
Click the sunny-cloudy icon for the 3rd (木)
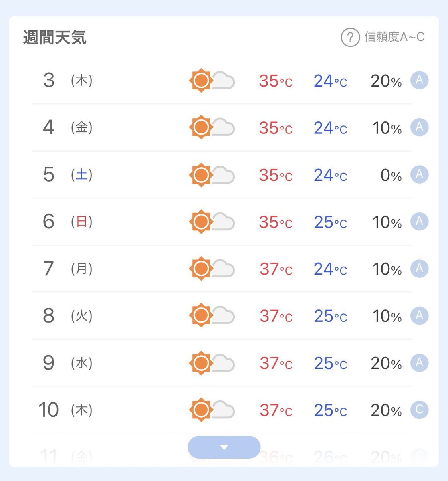212,81
